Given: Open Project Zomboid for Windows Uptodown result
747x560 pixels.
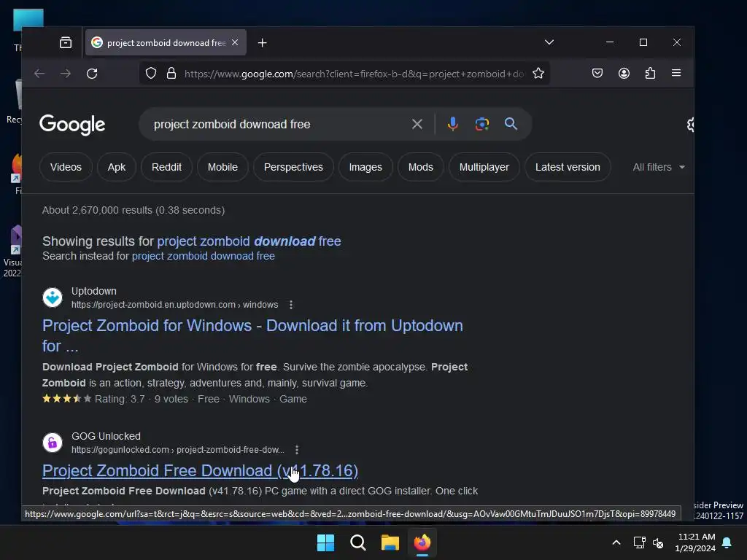Looking at the screenshot, I should pyautogui.click(x=252, y=335).
